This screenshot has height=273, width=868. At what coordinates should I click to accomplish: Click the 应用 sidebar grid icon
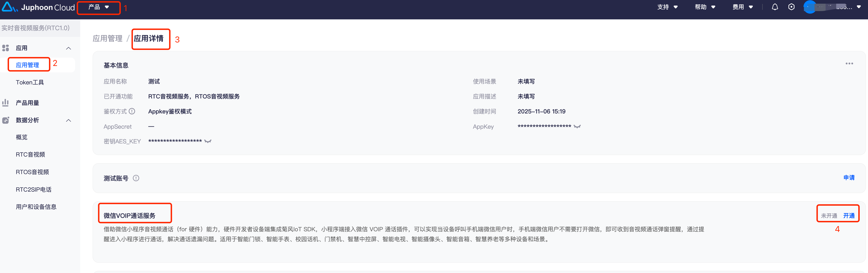5,48
